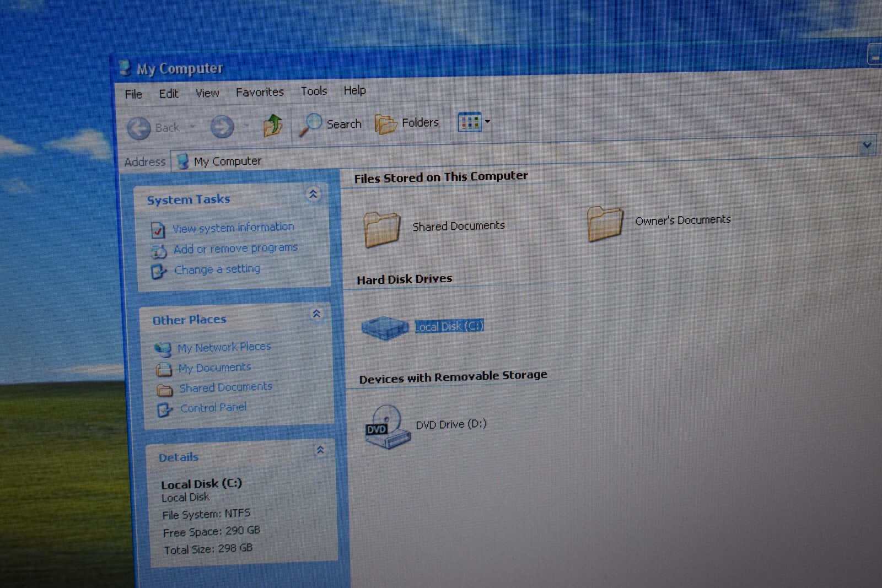
Task: Click the Address bar field
Action: (524, 154)
